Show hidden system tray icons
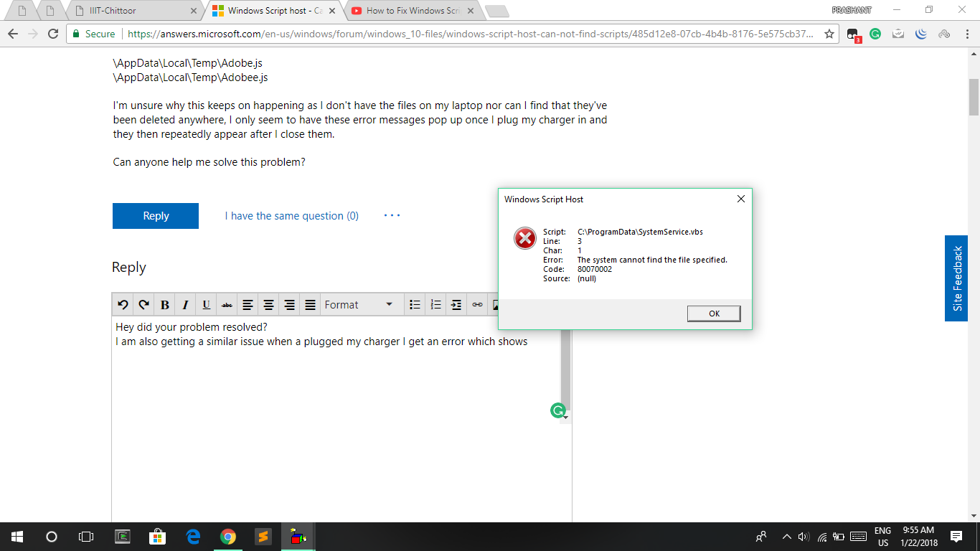The image size is (980, 551). tap(786, 537)
